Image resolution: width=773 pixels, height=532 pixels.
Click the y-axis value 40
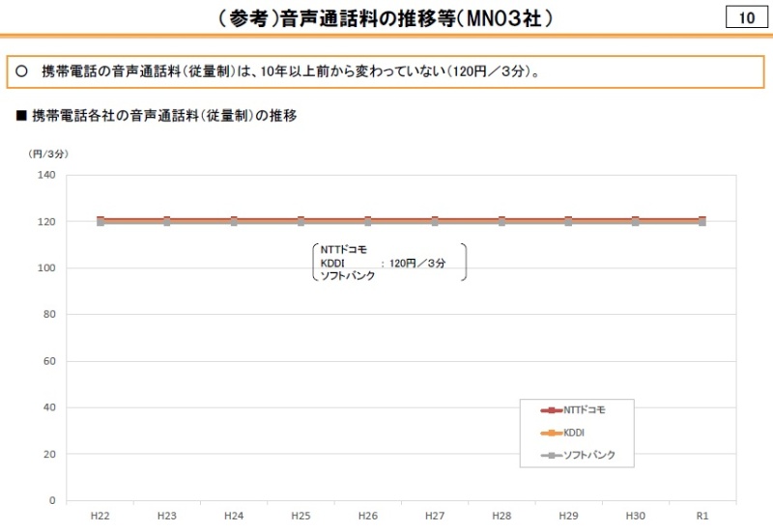tap(49, 407)
